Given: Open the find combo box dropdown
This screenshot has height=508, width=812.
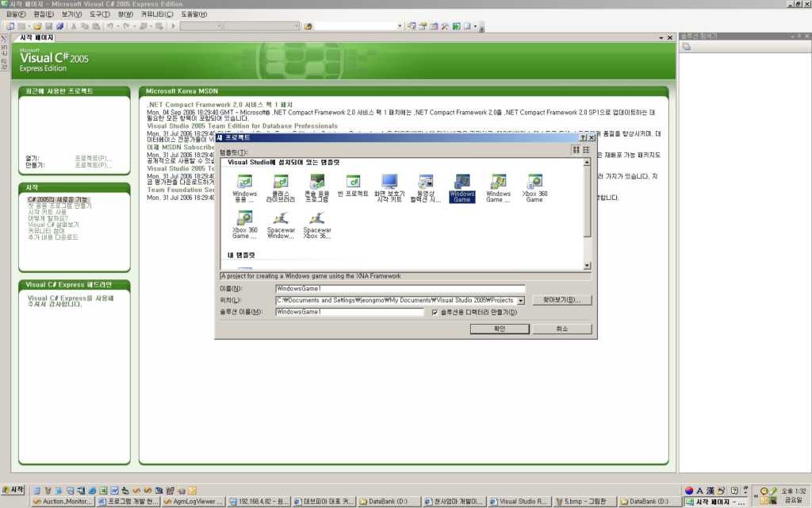Looking at the screenshot, I should point(400,26).
